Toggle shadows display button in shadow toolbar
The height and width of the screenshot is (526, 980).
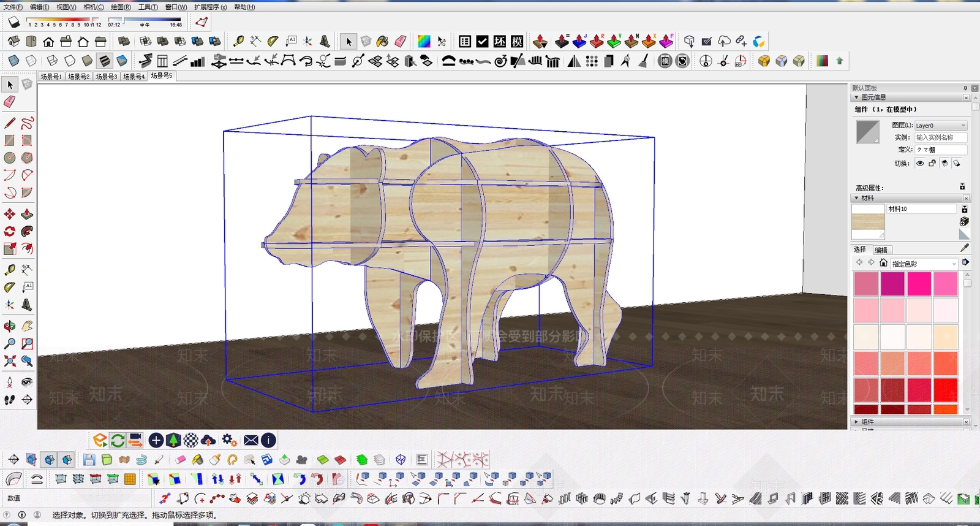(13, 23)
